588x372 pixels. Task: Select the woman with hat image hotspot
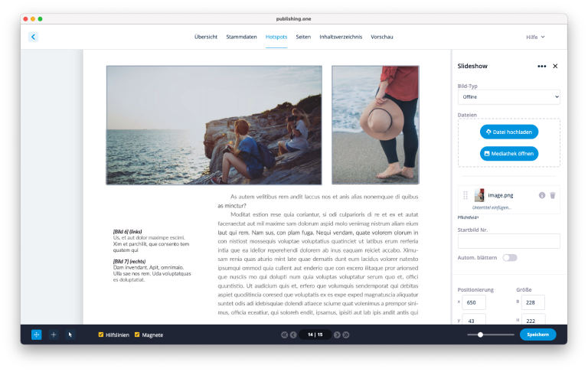coord(375,125)
